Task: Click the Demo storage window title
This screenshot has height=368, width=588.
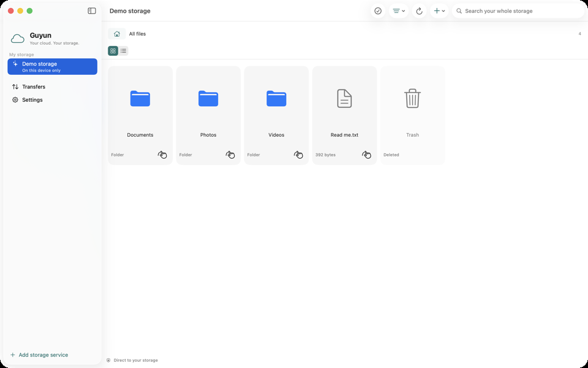Action: click(x=130, y=11)
